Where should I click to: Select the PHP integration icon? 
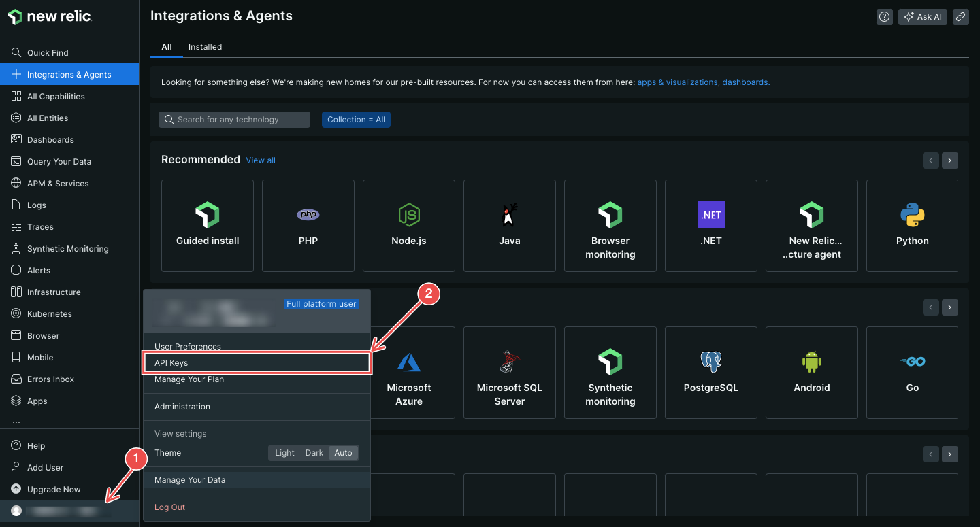tap(308, 214)
